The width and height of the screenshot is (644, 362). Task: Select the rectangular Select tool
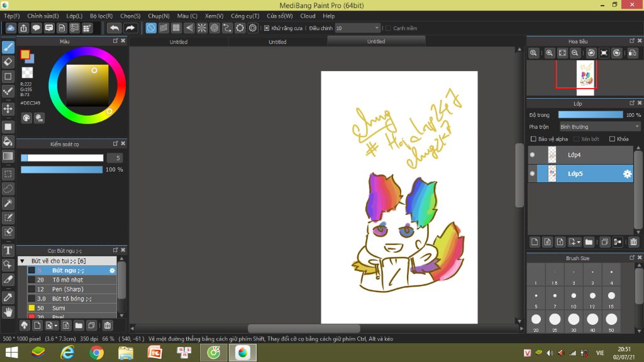pos(8,174)
